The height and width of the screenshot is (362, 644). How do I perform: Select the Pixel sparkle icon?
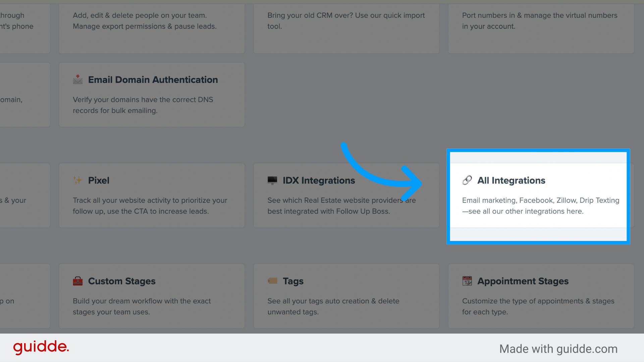[77, 180]
